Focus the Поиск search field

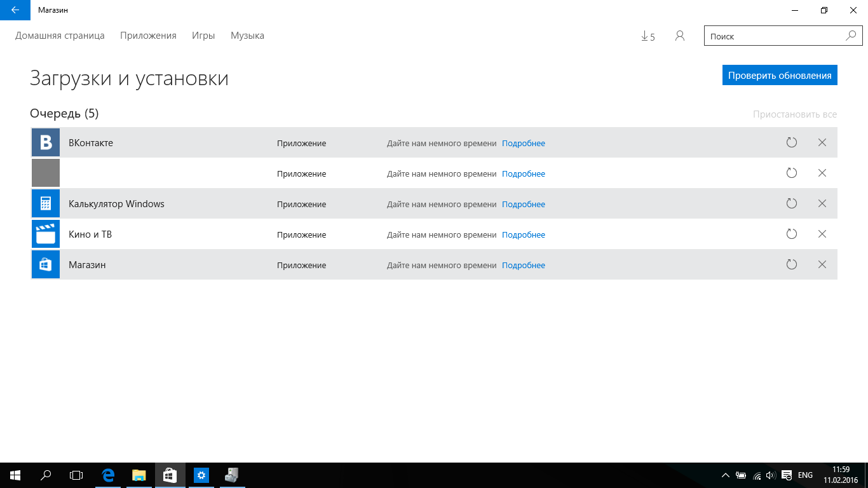point(783,36)
